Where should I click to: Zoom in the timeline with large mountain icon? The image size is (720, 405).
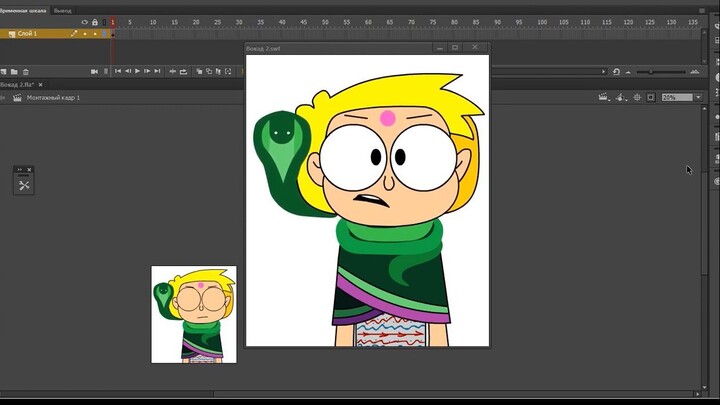695,72
